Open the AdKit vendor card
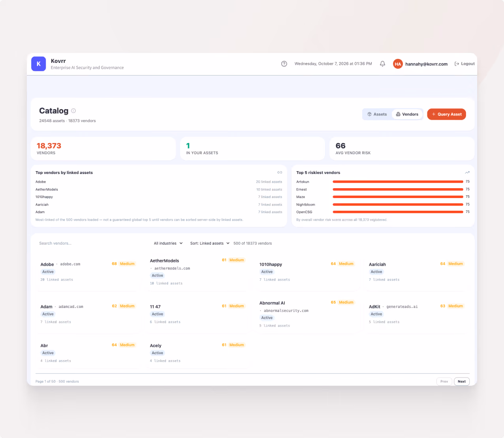Viewport: 504px width, 438px height. 417,314
